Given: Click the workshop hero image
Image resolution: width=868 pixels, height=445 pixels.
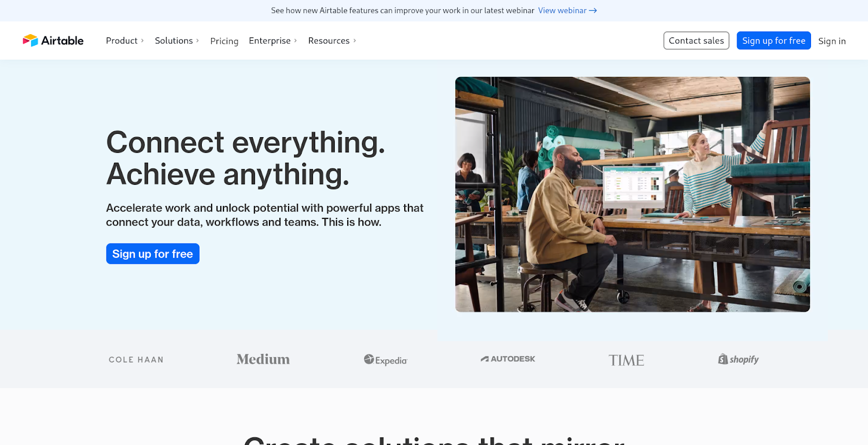Looking at the screenshot, I should 632,194.
